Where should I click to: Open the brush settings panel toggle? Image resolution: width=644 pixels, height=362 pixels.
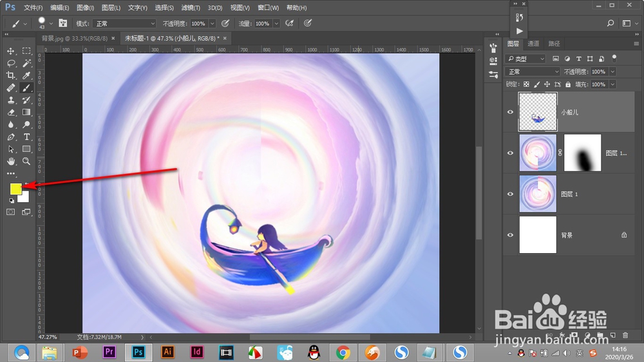(x=63, y=23)
